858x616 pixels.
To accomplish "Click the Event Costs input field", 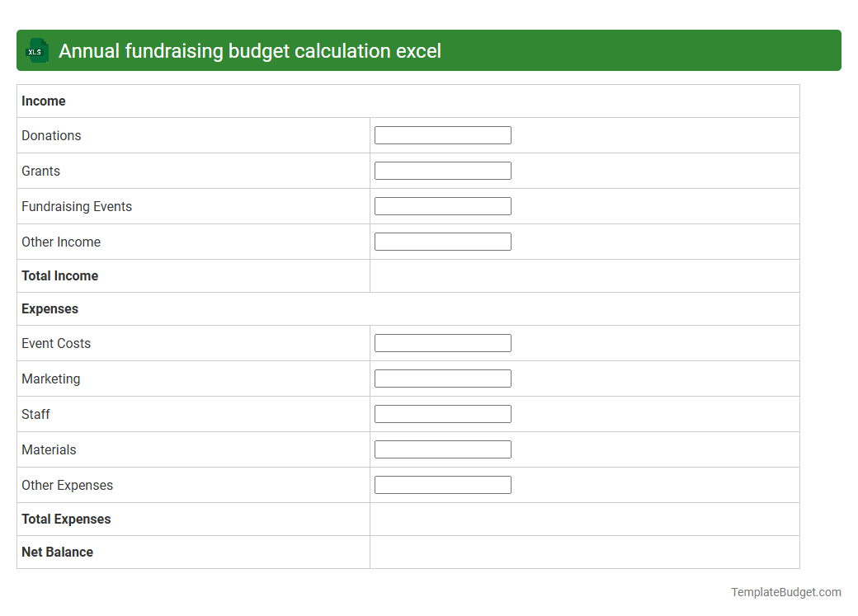I will click(x=442, y=342).
